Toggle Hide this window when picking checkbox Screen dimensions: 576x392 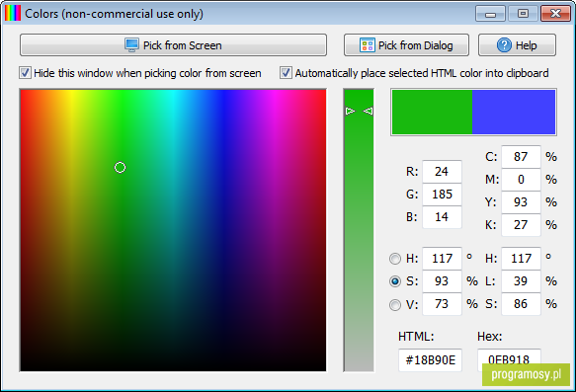coord(25,73)
